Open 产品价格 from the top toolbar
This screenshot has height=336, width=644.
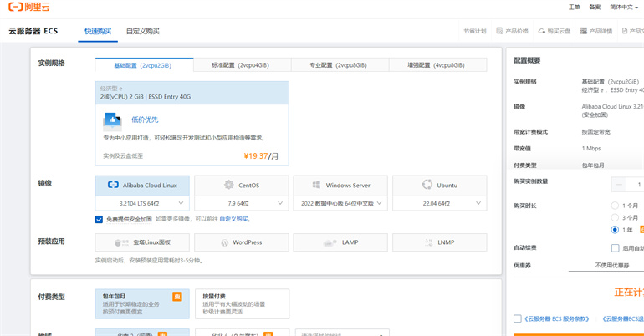coord(512,31)
